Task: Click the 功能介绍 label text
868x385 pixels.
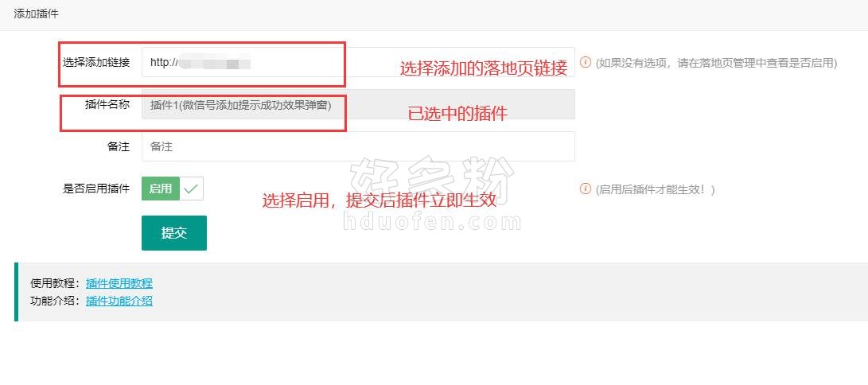Action: pos(57,301)
